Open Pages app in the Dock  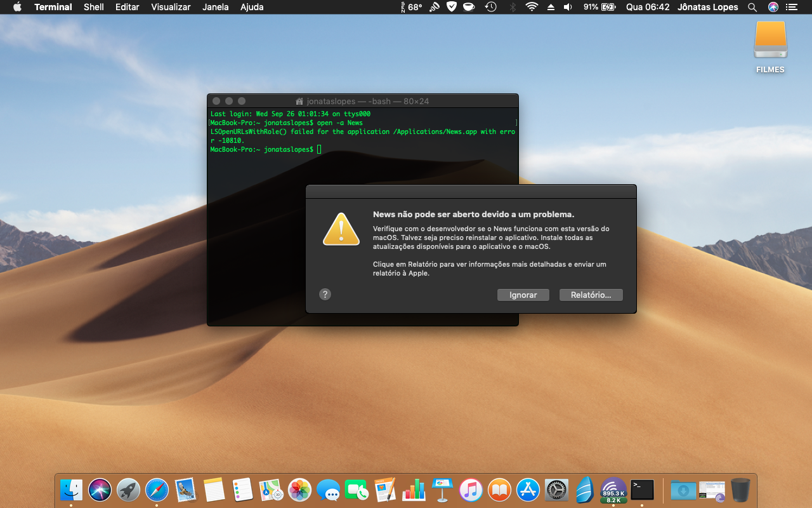click(x=385, y=490)
